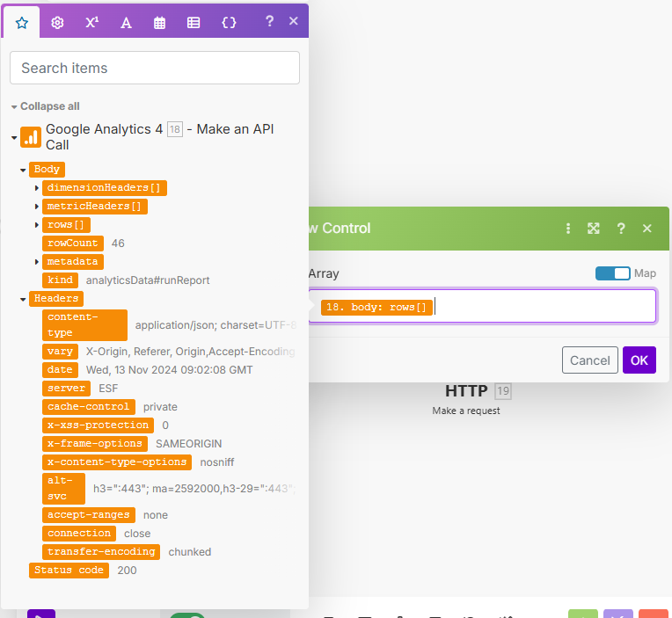
Task: Focus the Search items field
Action: pos(154,68)
